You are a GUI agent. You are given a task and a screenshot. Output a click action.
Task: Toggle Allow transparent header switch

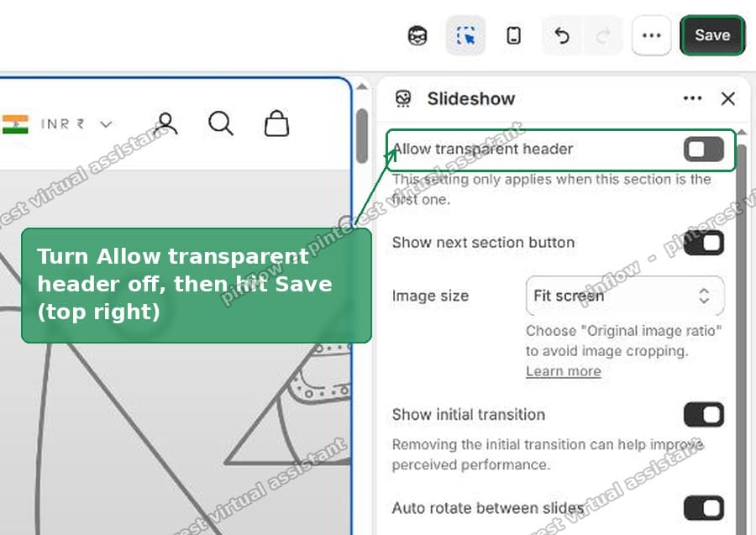click(x=704, y=149)
